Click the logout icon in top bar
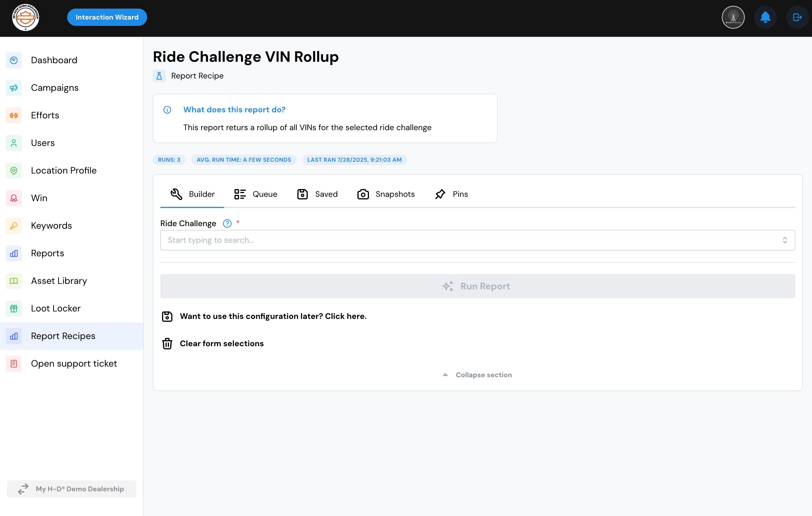 [x=797, y=17]
